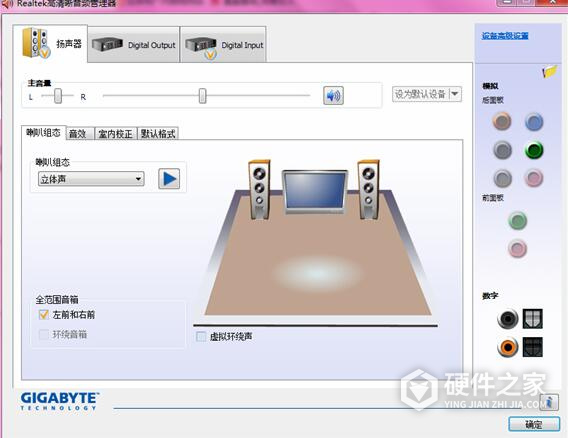Click the black coaxial digital jack

click(x=508, y=319)
